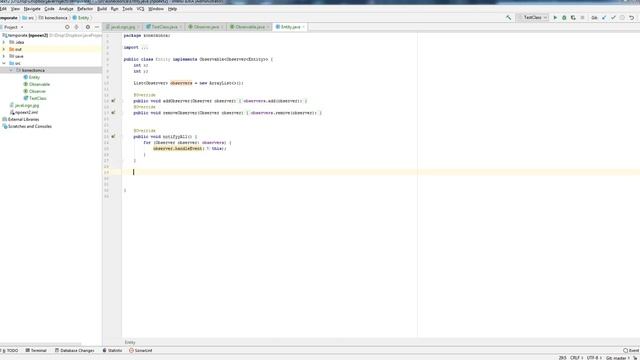Click the revert undo arrow icon
The height and width of the screenshot is (360, 640).
631,18
